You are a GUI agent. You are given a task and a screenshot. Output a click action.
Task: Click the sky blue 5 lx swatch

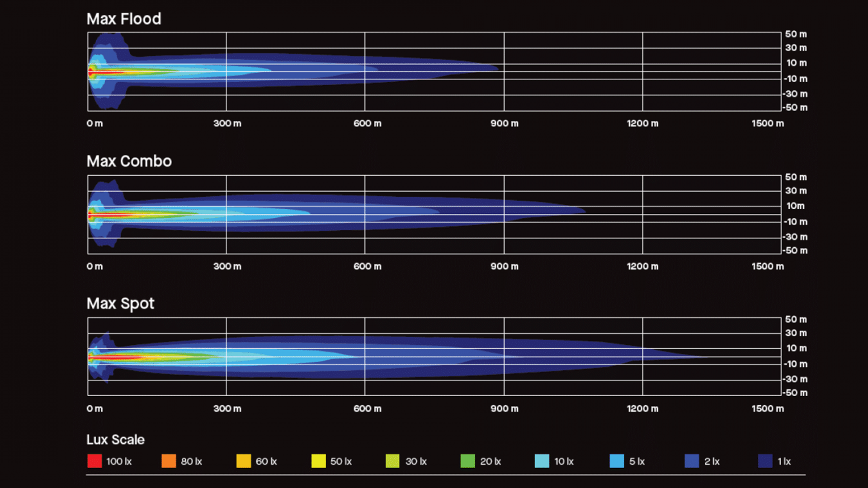tap(617, 461)
